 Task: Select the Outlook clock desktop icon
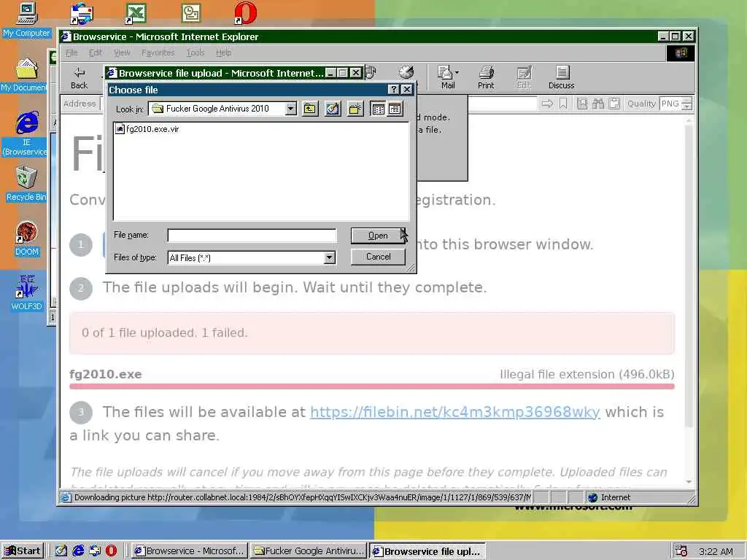pos(191,13)
